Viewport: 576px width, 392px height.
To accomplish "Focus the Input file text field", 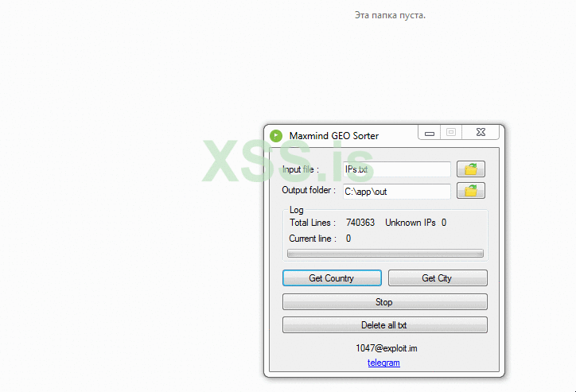I will tap(395, 169).
